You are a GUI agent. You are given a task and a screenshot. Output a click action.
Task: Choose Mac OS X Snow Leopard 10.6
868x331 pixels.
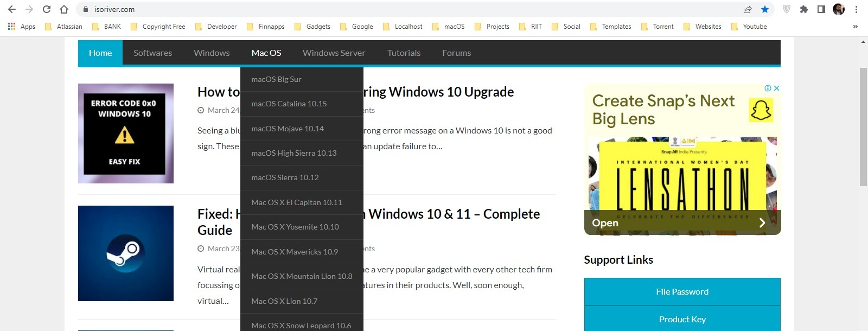coord(302,323)
